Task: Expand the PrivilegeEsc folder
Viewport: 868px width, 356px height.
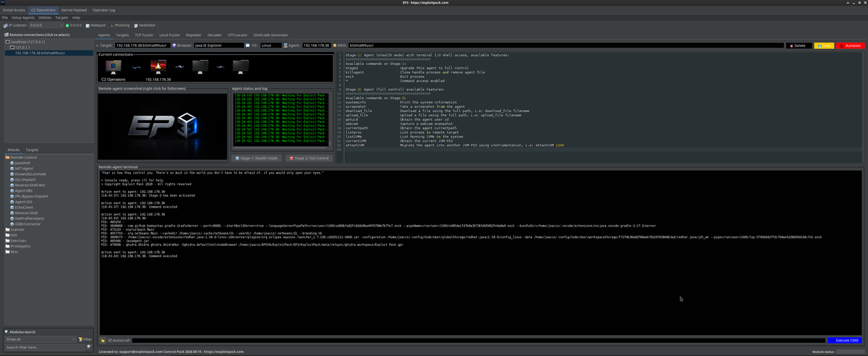Action: pyautogui.click(x=17, y=247)
